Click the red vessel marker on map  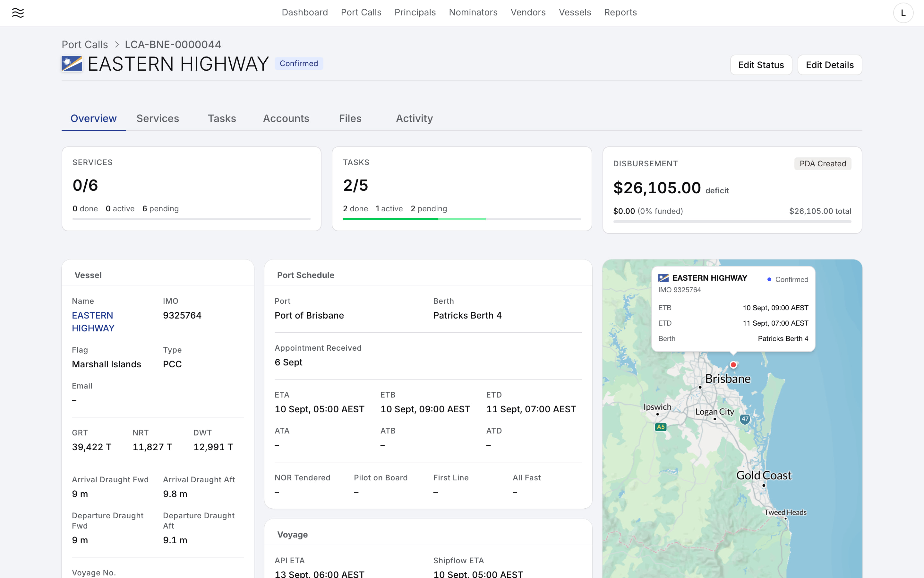pos(733,365)
